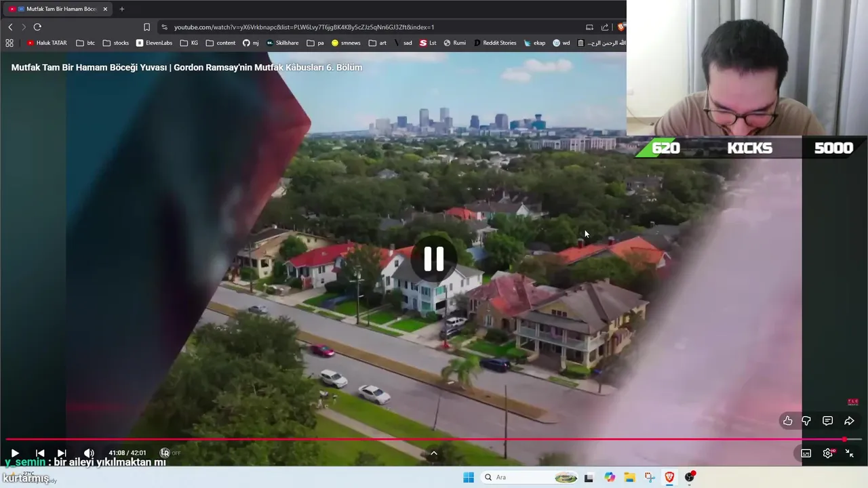Screen dimensions: 868x488
Task: Seek on the red video progress bar
Action: click(x=434, y=439)
